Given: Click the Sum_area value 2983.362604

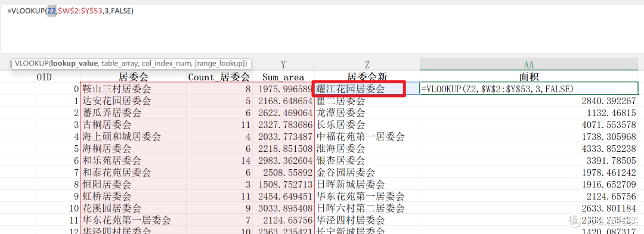Looking at the screenshot, I should [283, 161].
